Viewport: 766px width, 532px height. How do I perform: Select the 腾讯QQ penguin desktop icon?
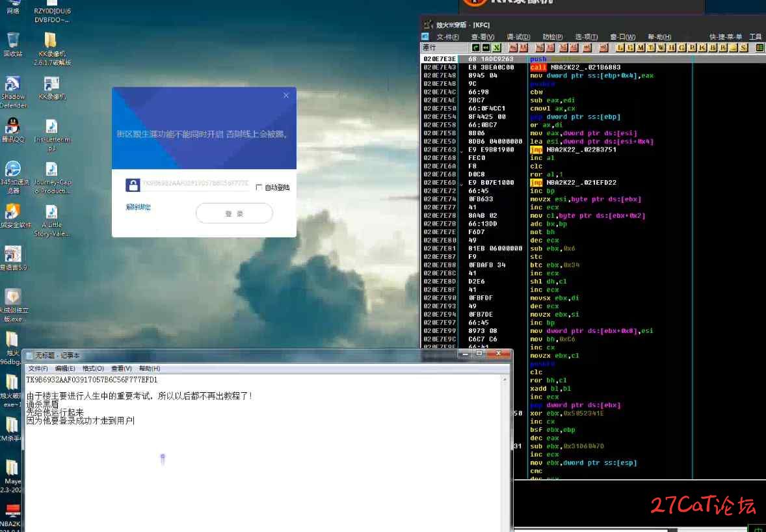pyautogui.click(x=13, y=130)
